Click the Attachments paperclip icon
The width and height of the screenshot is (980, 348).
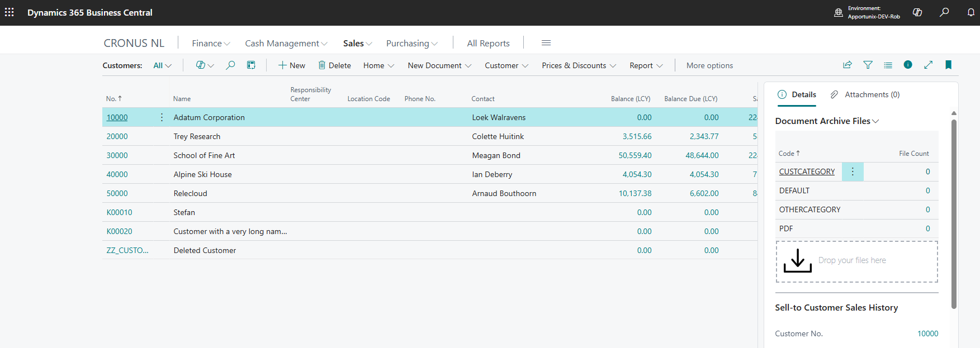[834, 94]
